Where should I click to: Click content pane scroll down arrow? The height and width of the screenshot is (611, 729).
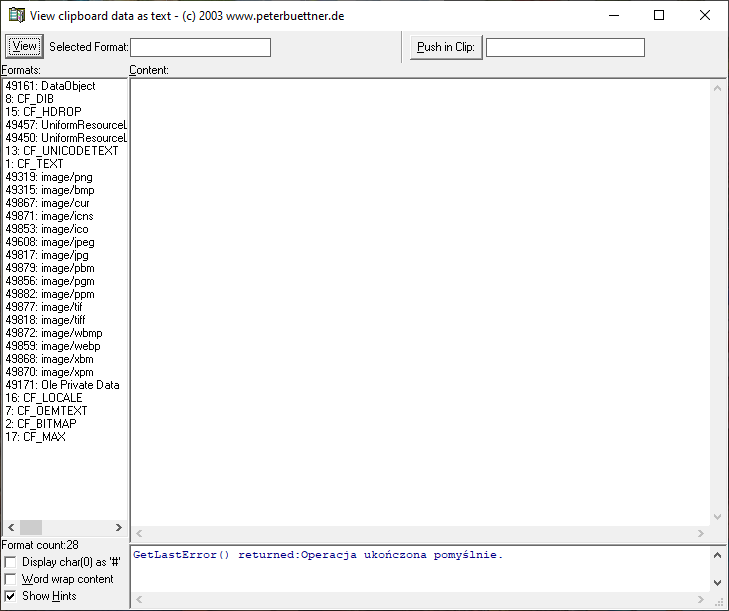[718, 517]
